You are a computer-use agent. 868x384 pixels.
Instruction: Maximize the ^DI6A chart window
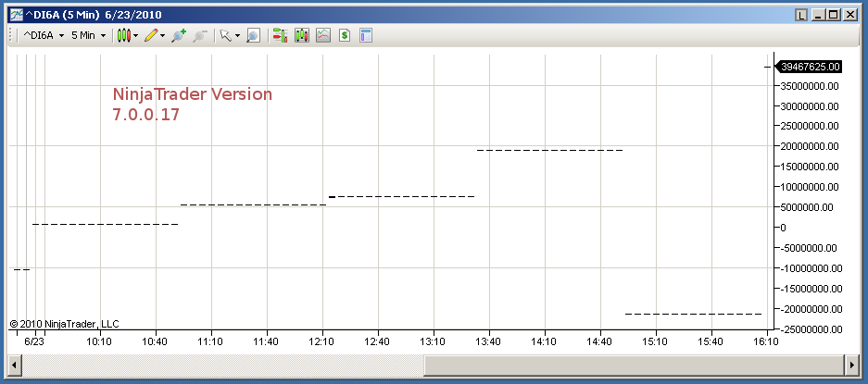(x=834, y=15)
